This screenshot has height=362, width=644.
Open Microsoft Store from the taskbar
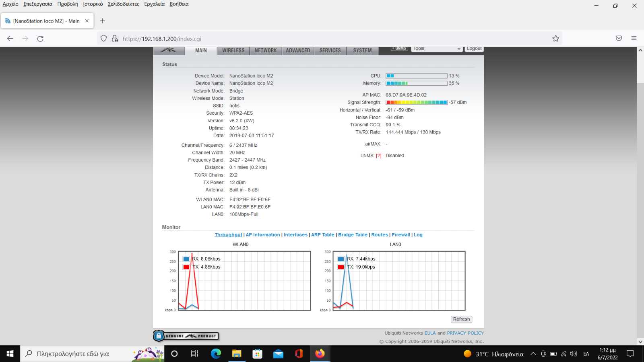[x=258, y=354]
